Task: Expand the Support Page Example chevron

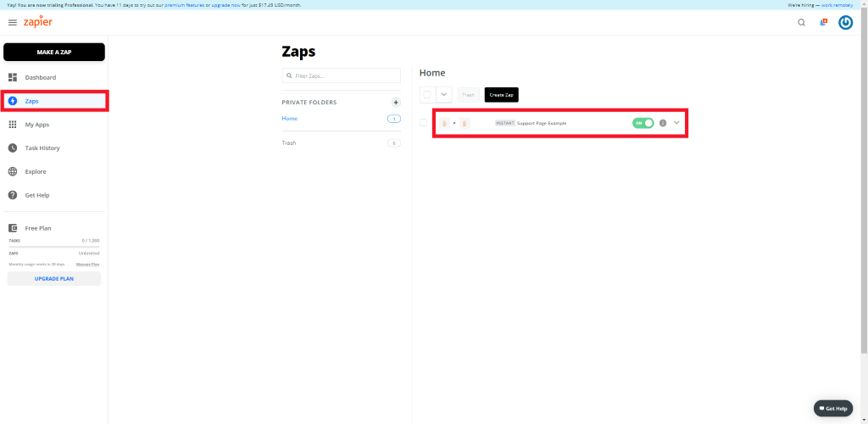Action: click(676, 123)
